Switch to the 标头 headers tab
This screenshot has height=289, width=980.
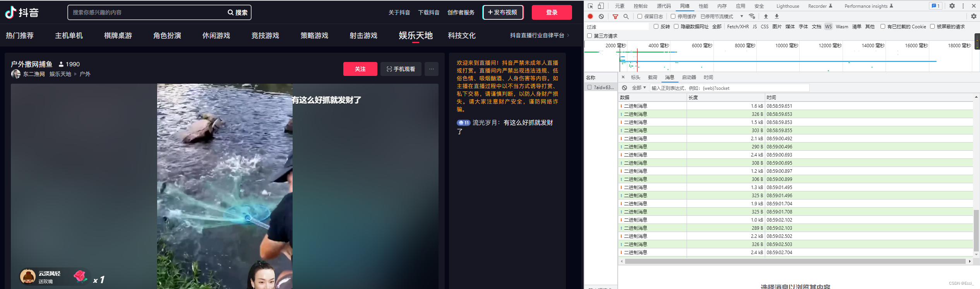(x=636, y=77)
